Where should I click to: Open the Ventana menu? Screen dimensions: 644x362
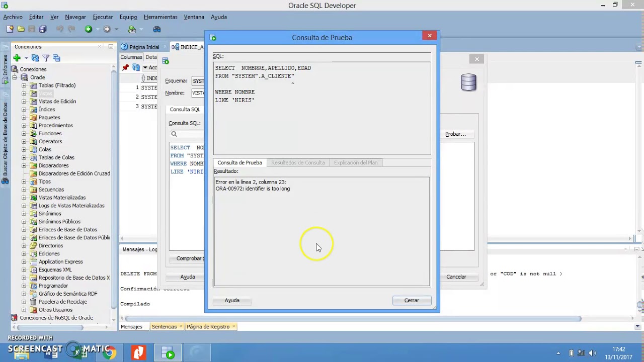[194, 17]
